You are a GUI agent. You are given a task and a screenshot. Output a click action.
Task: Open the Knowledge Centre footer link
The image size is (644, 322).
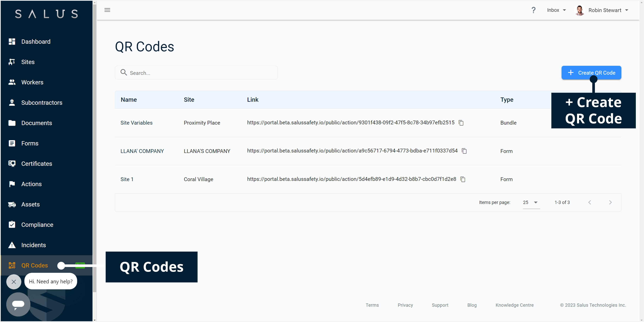(514, 305)
